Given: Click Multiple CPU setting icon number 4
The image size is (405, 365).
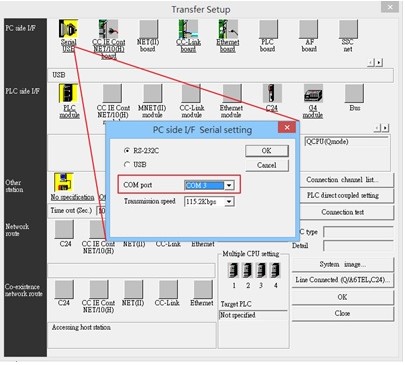Looking at the screenshot, I should 275,270.
